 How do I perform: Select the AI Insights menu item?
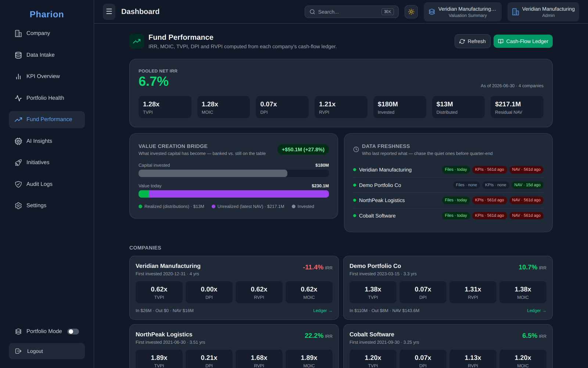(x=47, y=141)
